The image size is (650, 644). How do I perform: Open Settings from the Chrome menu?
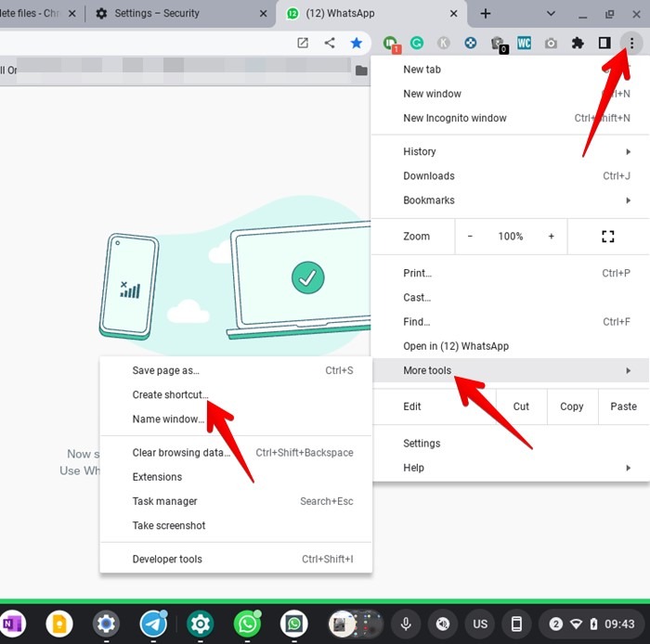point(510,444)
